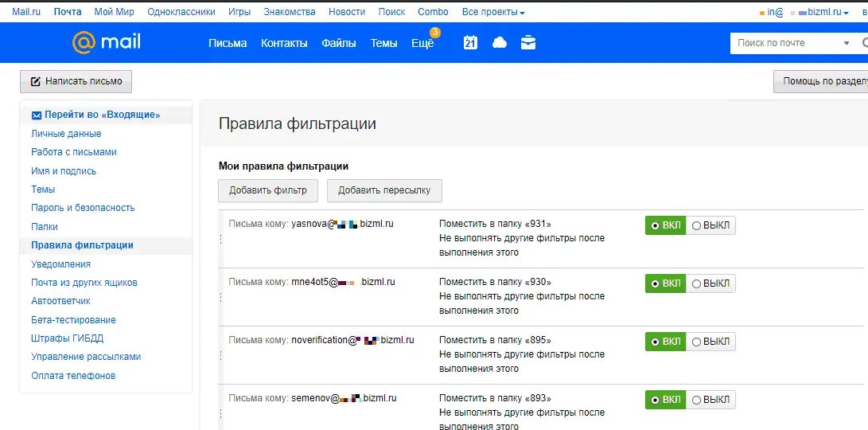Select ВКЛ for semenov filter
Screen dimensions: 868x430
click(665, 400)
